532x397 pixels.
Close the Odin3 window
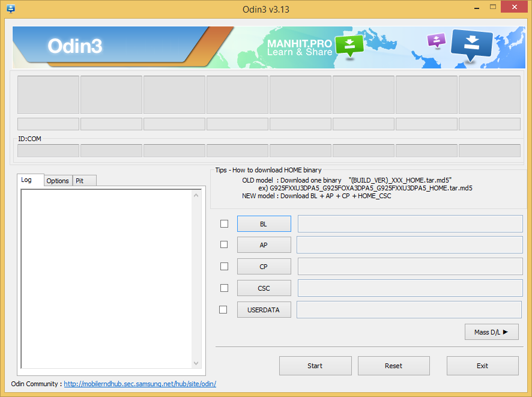click(x=515, y=7)
